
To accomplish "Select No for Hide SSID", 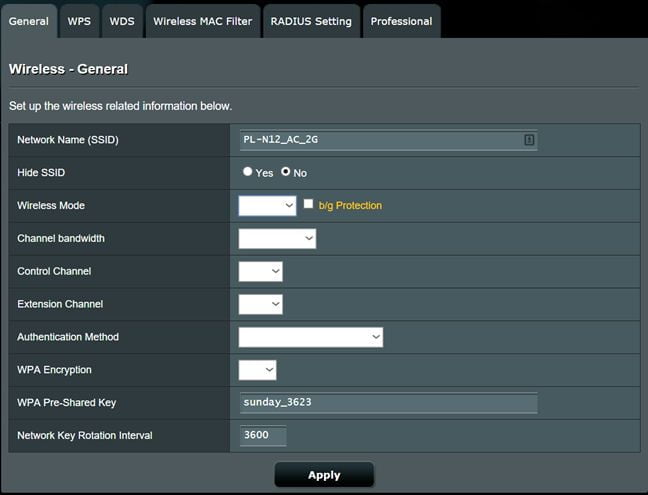I will [x=286, y=172].
